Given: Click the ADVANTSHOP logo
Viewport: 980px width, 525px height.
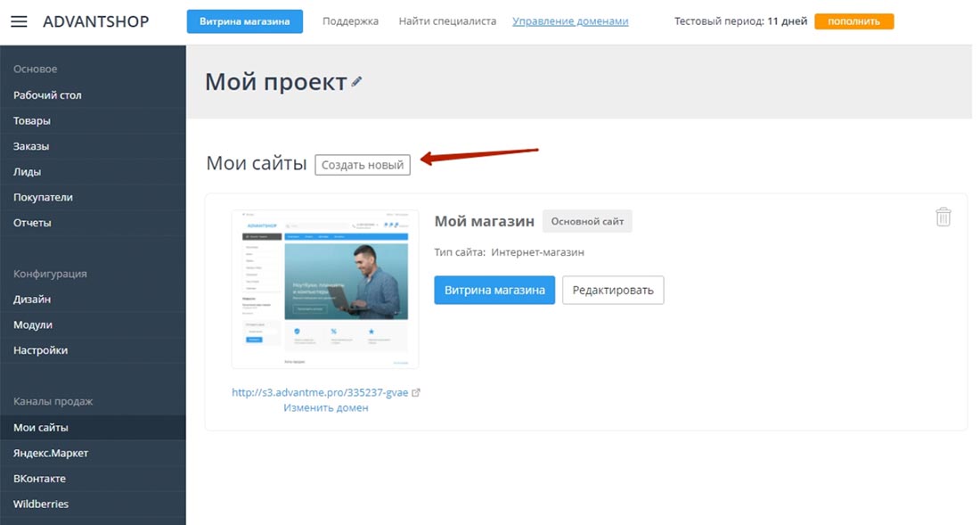Looking at the screenshot, I should click(x=95, y=21).
